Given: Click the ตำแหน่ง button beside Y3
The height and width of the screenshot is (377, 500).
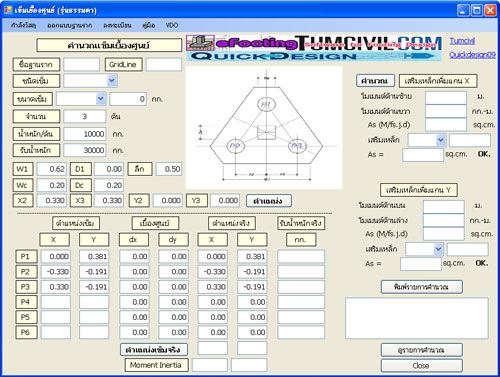Looking at the screenshot, I should point(269,201).
